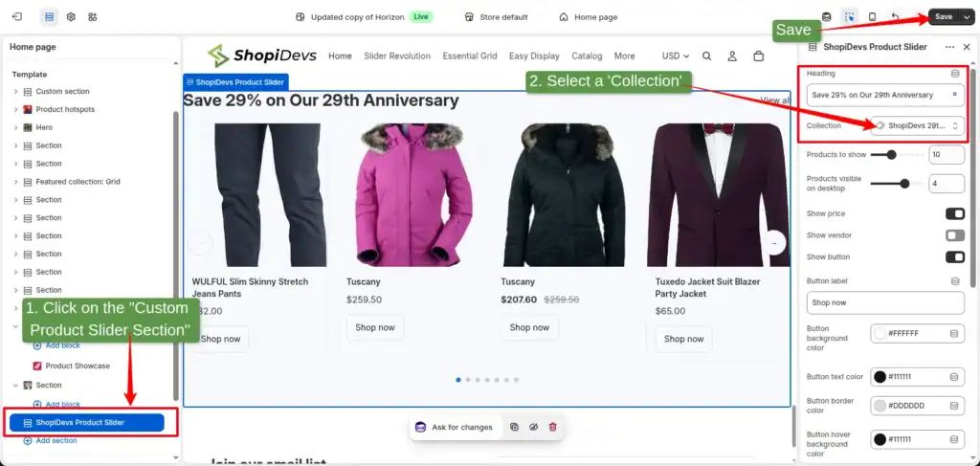
Task: Click dynamic source icon in Button background color
Action: tap(954, 334)
